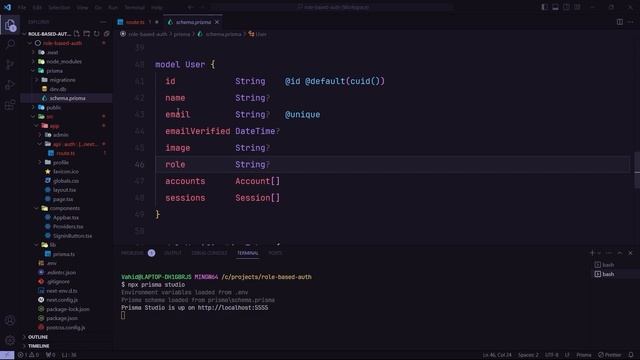
Task: Close the terminal panel
Action: click(630, 253)
